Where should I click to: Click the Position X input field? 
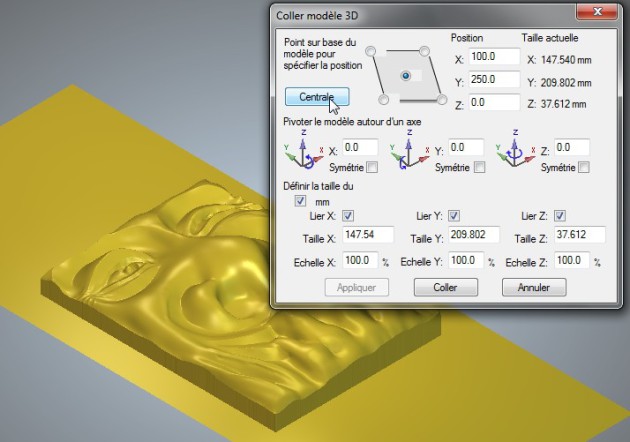(494, 57)
